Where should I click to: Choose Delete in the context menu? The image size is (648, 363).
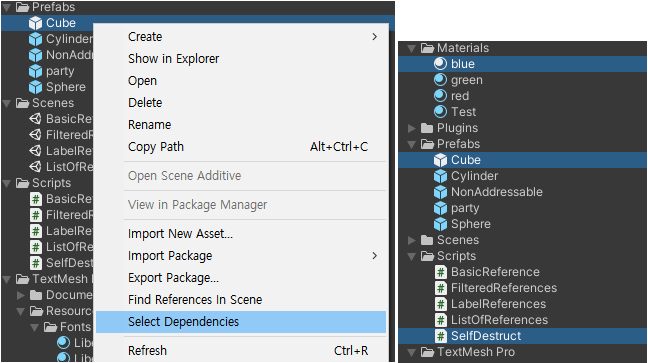(x=242, y=103)
